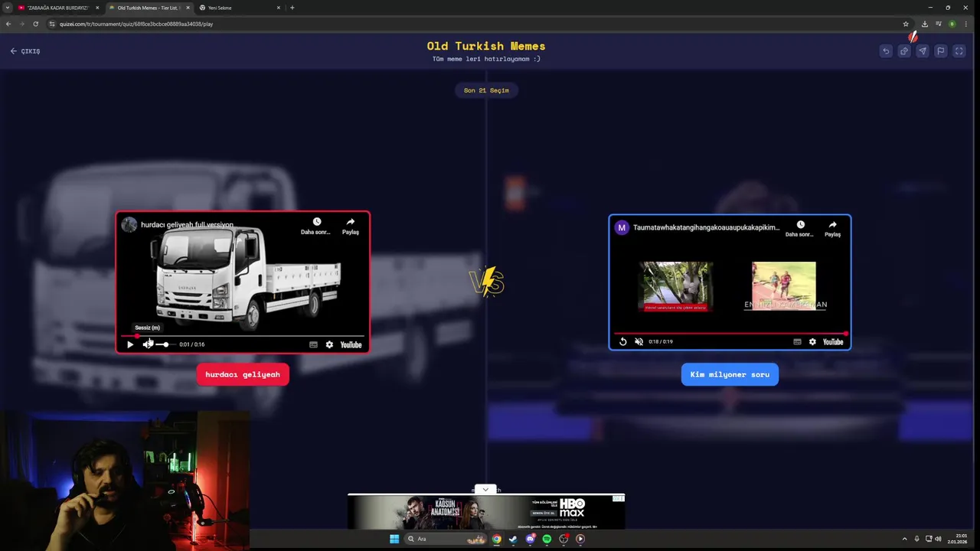980x551 pixels.
Task: Replay the Kim milyoner video
Action: [x=622, y=342]
